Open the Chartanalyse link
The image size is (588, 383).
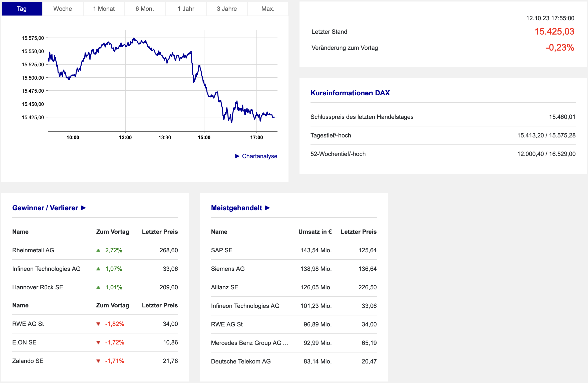(259, 156)
